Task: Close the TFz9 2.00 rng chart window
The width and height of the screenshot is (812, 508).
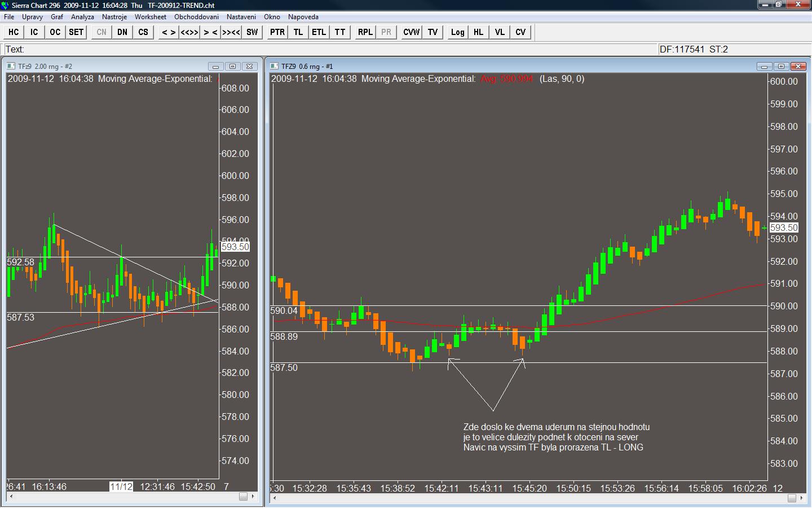Action: 249,66
